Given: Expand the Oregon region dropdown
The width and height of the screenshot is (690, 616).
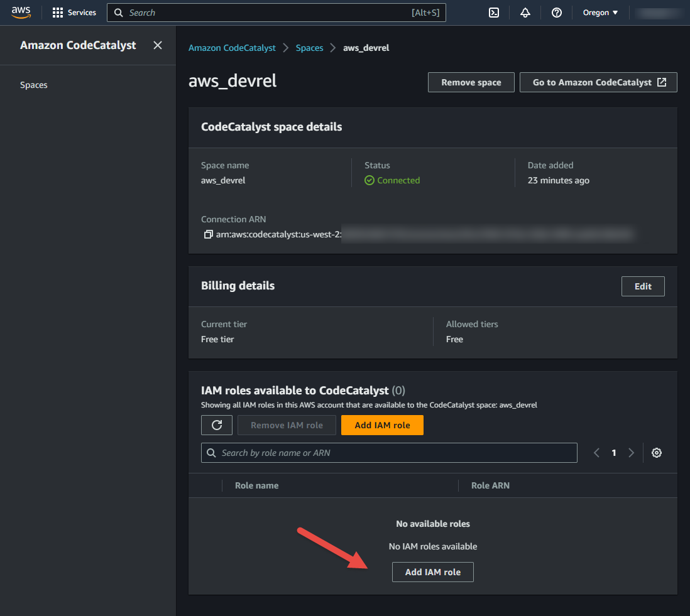Looking at the screenshot, I should point(600,13).
